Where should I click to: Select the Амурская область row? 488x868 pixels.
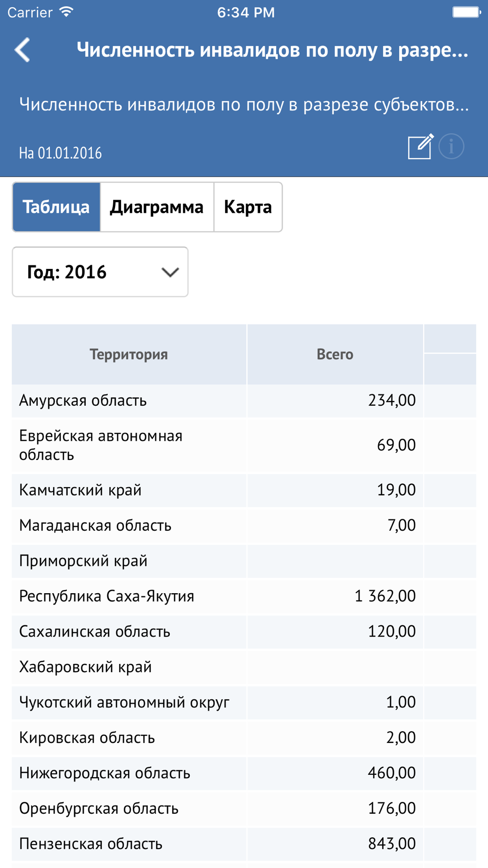tap(244, 401)
